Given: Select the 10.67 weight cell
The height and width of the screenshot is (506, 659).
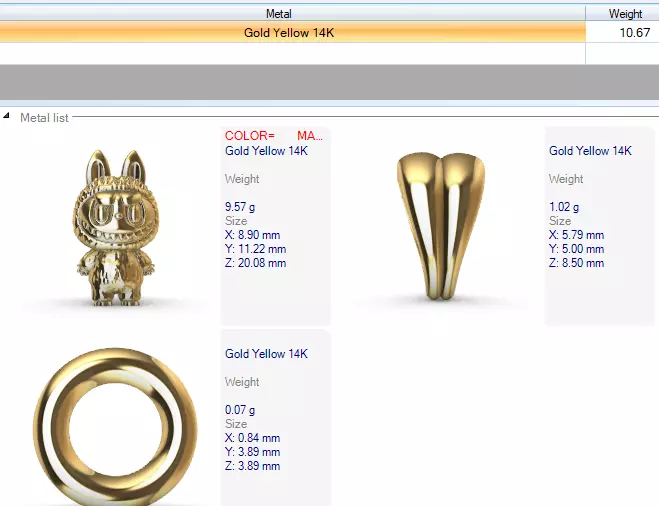Looking at the screenshot, I should click(x=622, y=32).
